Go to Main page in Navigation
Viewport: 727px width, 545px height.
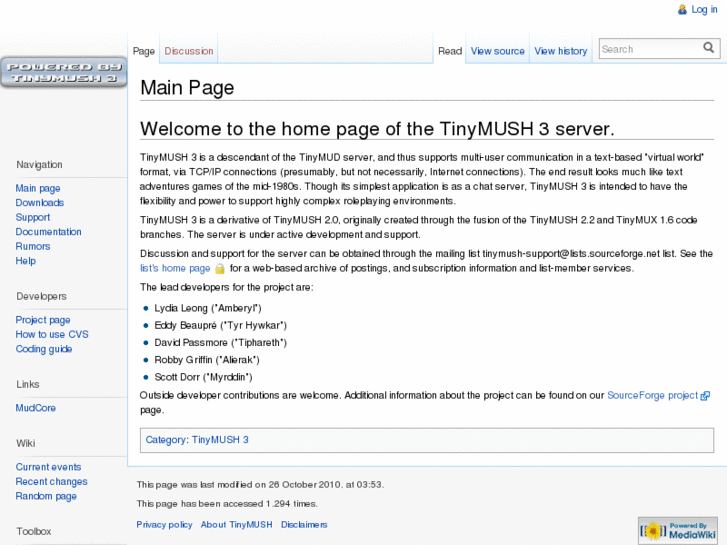coord(38,188)
